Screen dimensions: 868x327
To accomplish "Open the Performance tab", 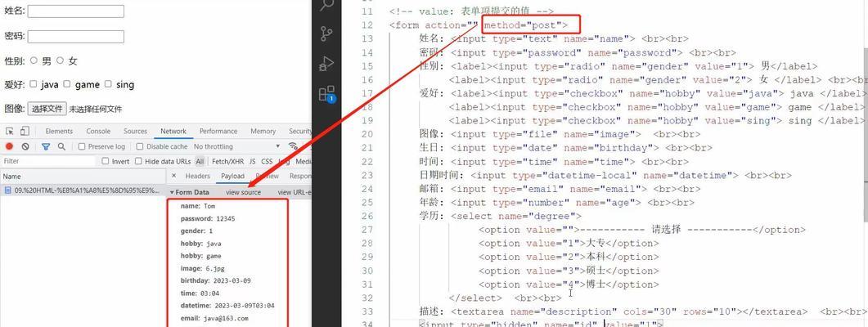I will point(218,131).
